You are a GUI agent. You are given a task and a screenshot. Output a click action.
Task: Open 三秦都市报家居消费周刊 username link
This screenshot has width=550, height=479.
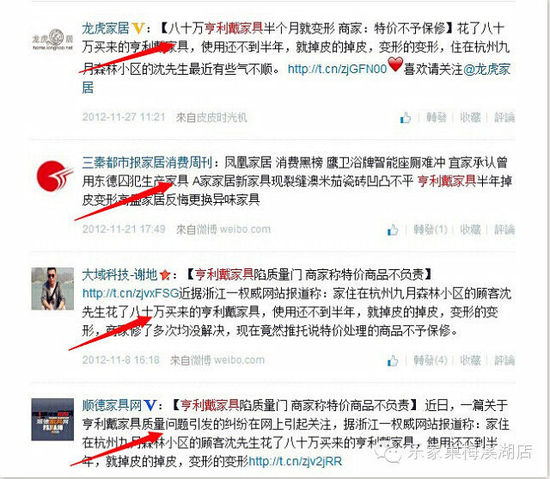147,163
